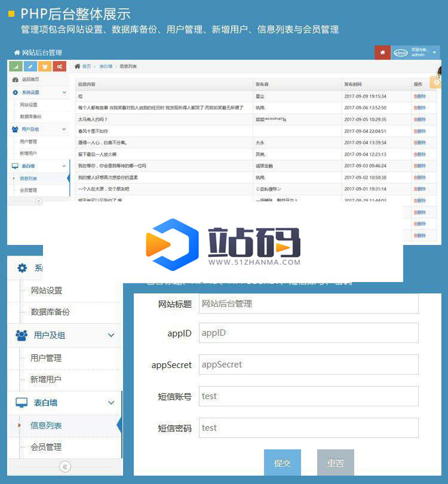Open 网站设置 in the enlarged sidebar
448x484 pixels.
pyautogui.click(x=47, y=290)
